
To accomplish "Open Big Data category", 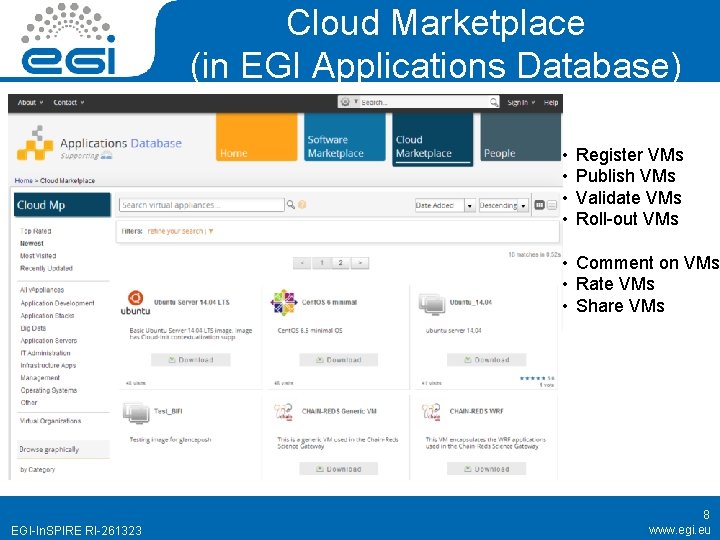I will coord(33,328).
